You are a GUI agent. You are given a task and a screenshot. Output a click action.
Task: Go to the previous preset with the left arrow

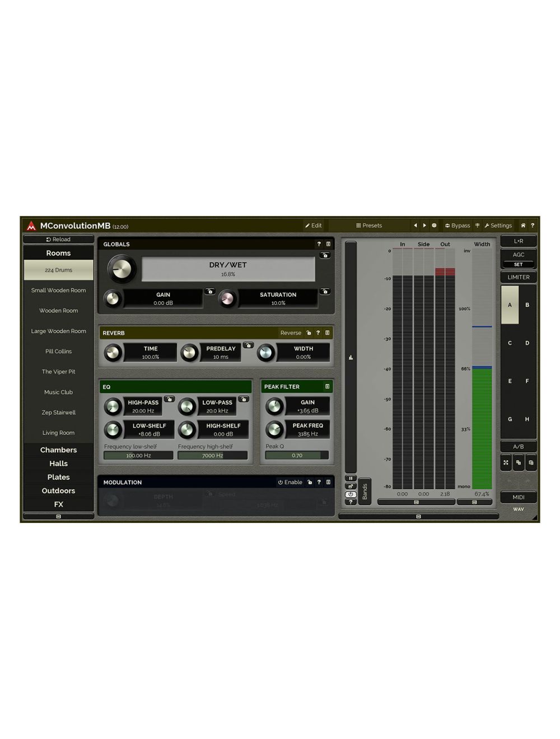416,226
